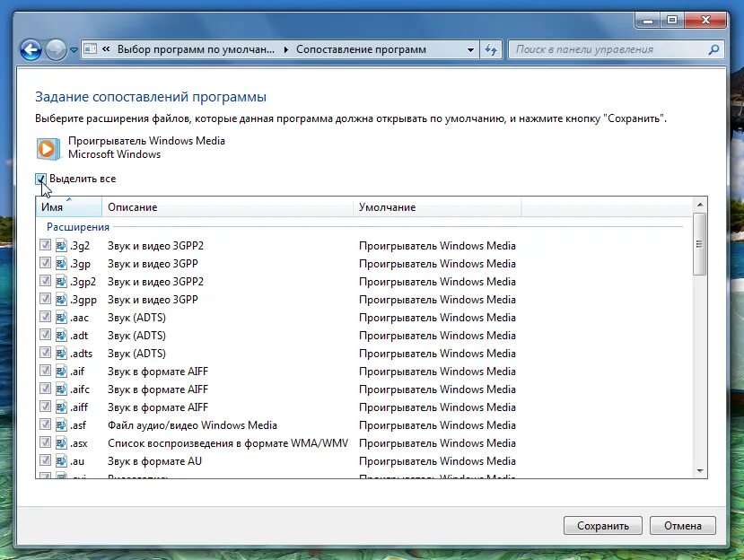Toggle the checkbox for .aiff
Screen dimensions: 744x560
(x=45, y=407)
